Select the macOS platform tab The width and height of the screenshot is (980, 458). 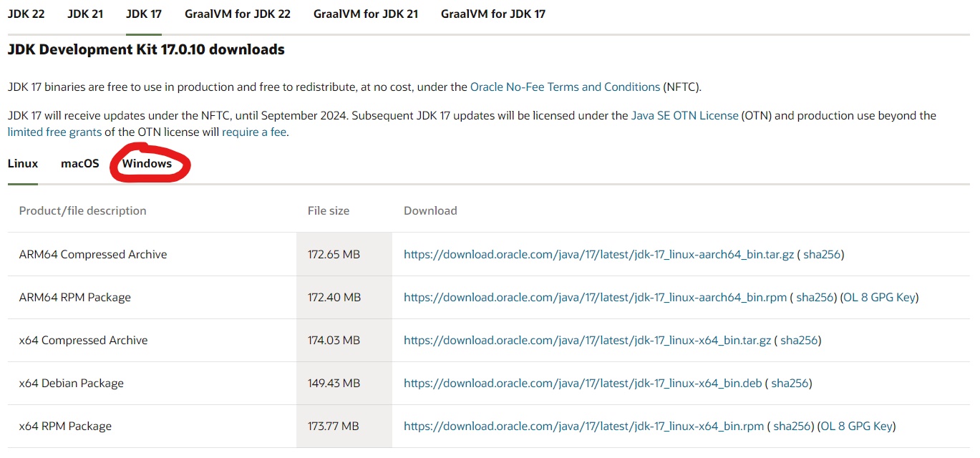point(80,163)
